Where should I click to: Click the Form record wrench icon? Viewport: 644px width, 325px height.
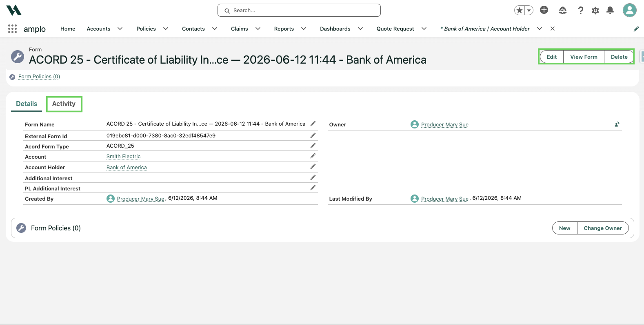pos(18,57)
